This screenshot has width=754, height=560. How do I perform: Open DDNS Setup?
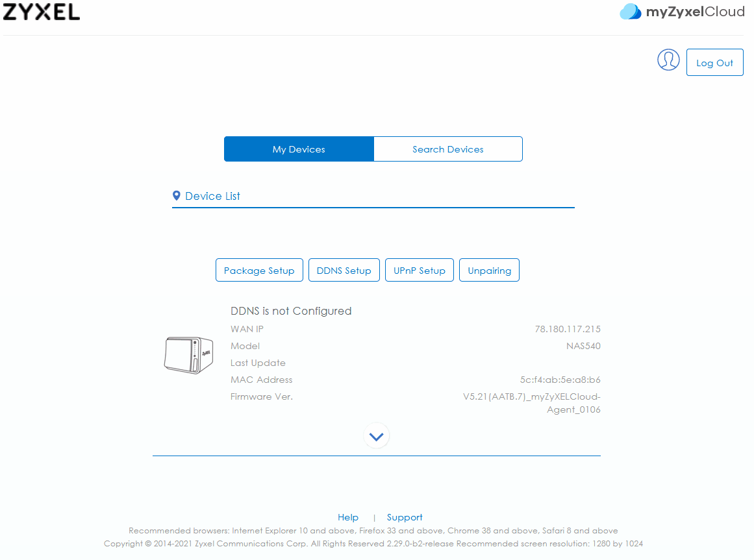(344, 271)
